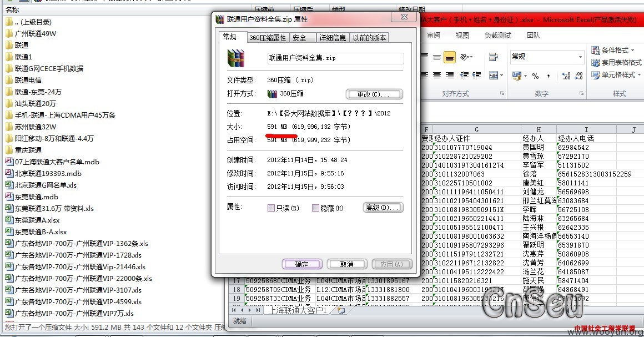Click the decrease decimal icon
Image resolution: width=644 pixels, height=337 pixels.
point(578,76)
